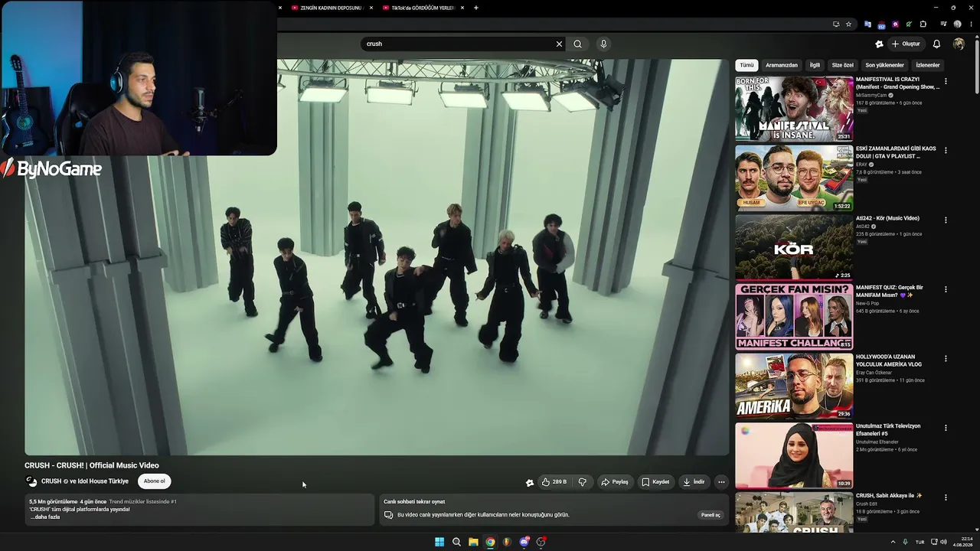Open Windows taskbar search
The height and width of the screenshot is (551, 980).
[456, 542]
